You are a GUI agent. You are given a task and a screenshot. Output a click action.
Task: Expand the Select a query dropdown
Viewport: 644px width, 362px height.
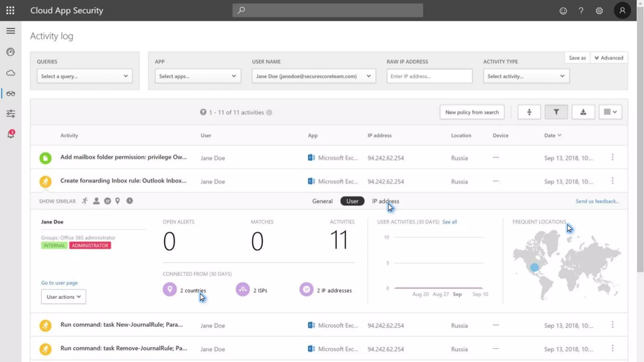pyautogui.click(x=84, y=76)
